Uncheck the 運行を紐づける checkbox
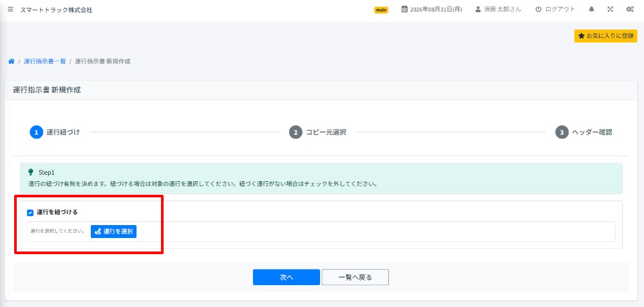Image resolution: width=644 pixels, height=307 pixels. pos(30,213)
